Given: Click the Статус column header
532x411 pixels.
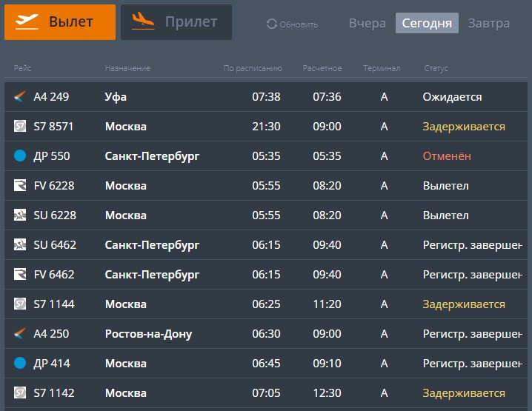Looking at the screenshot, I should pos(436,68).
